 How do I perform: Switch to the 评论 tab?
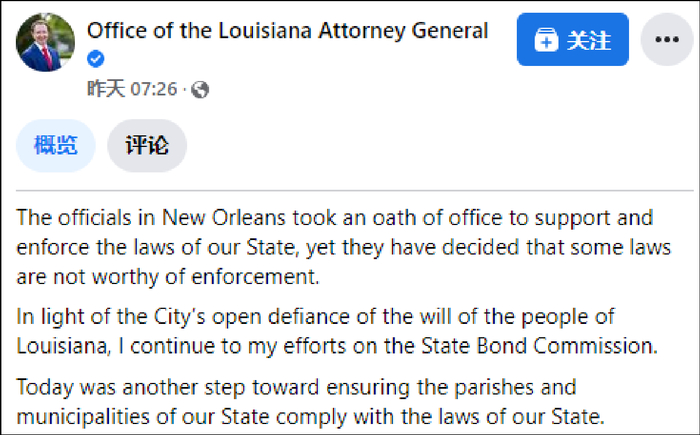(147, 145)
